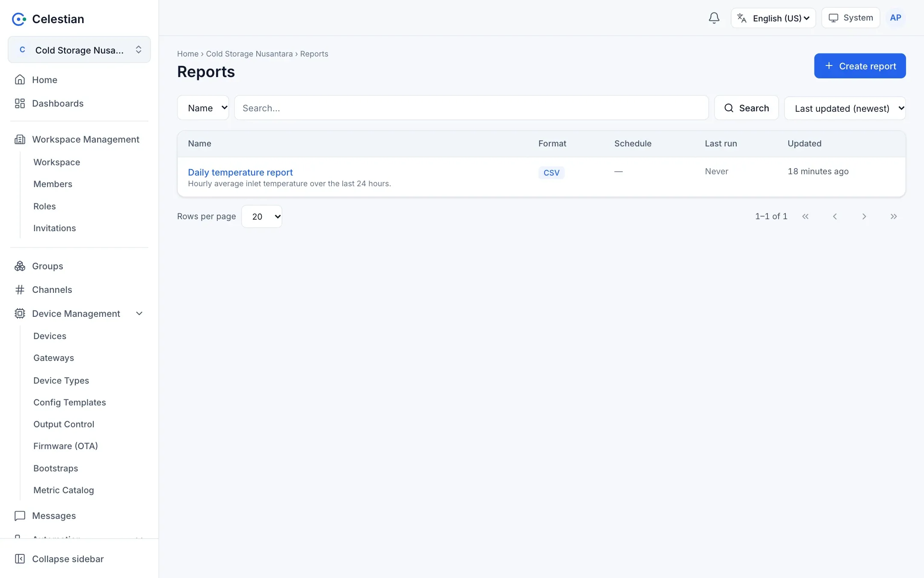Open the Gateways page
The width and height of the screenshot is (924, 578).
[53, 358]
